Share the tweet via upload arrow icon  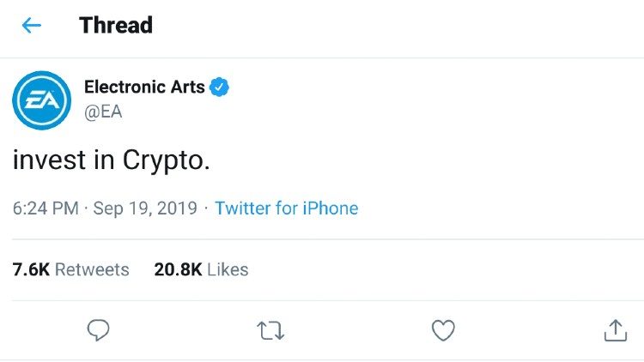click(x=616, y=330)
